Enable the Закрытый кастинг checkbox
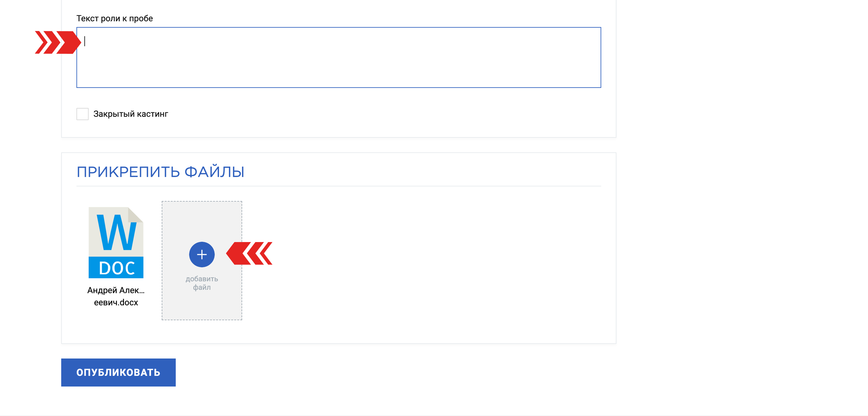868x416 pixels. tap(82, 114)
